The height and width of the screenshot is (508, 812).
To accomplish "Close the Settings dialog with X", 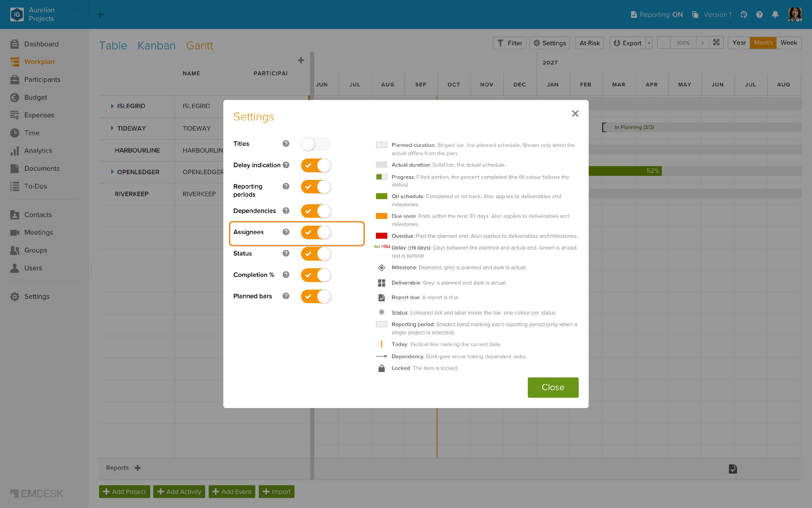I will 575,114.
